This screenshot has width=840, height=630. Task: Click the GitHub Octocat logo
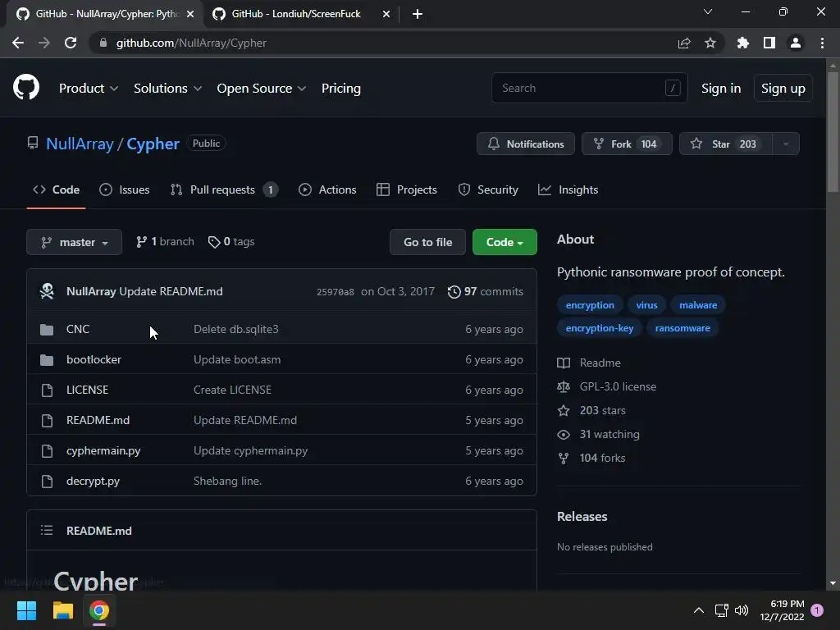coord(26,88)
